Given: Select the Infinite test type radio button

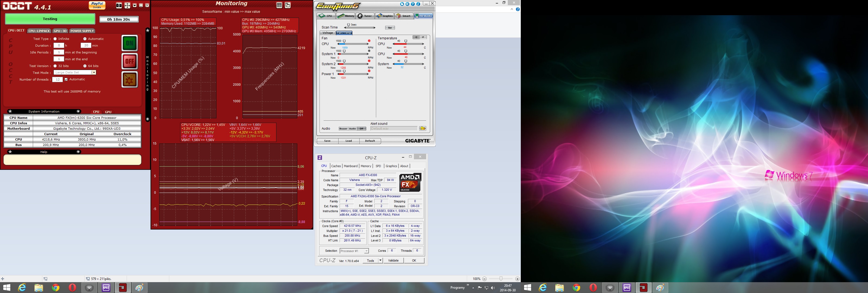Looking at the screenshot, I should (55, 39).
